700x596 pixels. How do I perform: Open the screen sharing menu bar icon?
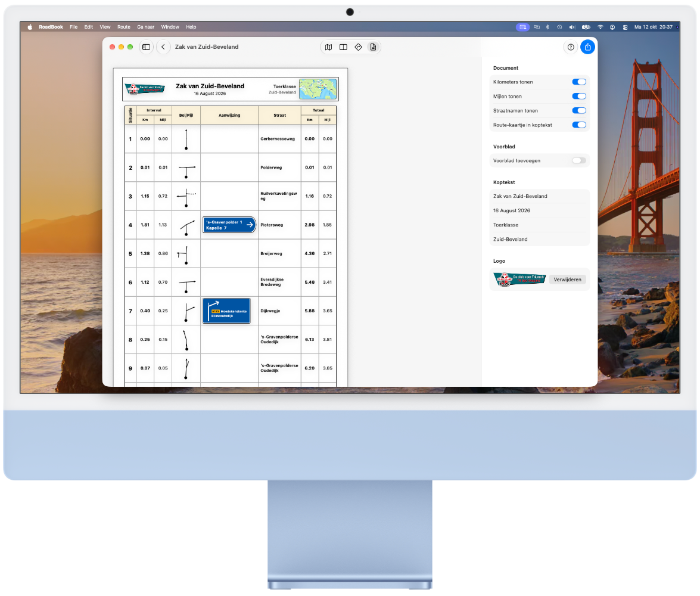(523, 27)
